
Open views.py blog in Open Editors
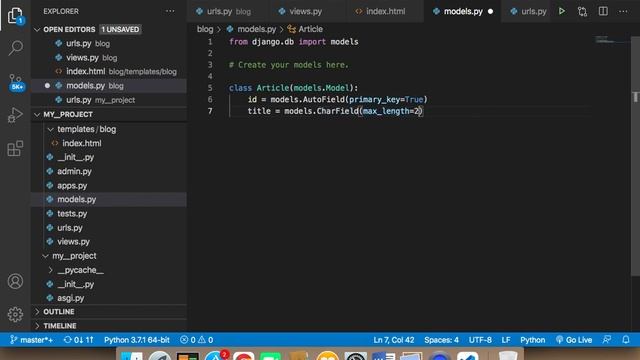point(109,58)
